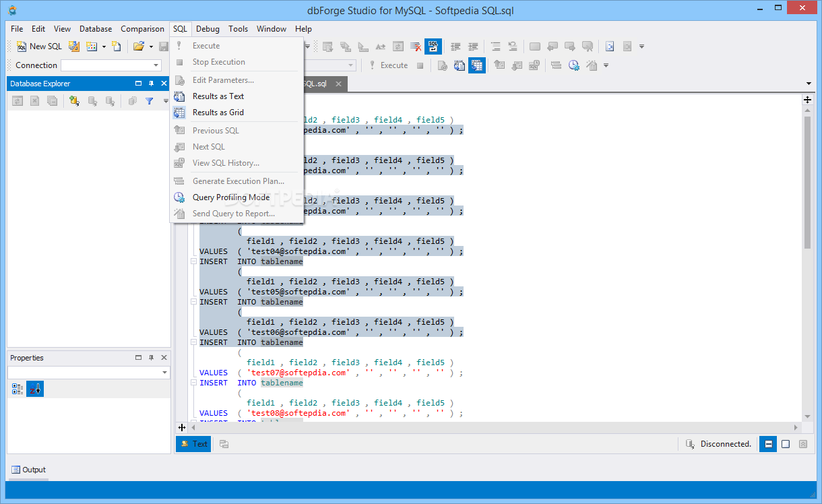Click the stop execution square icon in toolbar
The width and height of the screenshot is (822, 504).
(x=420, y=65)
